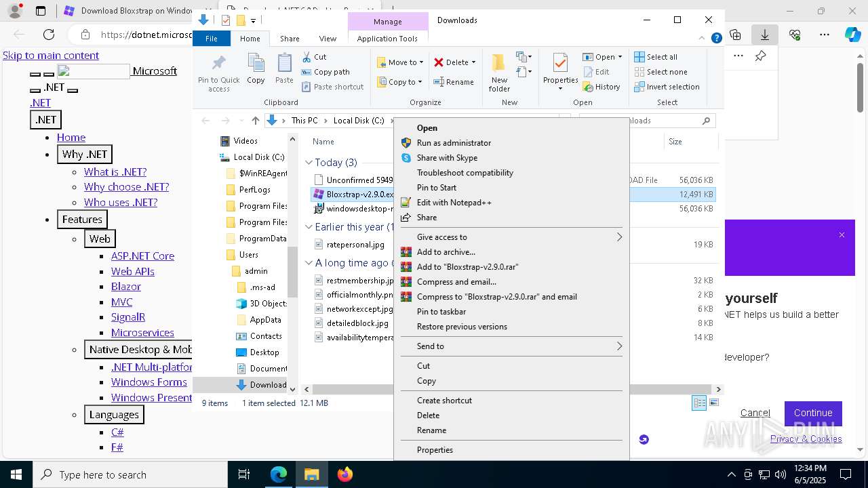Click Paste shortcut in ribbon
The height and width of the screenshot is (488, 868).
point(332,87)
